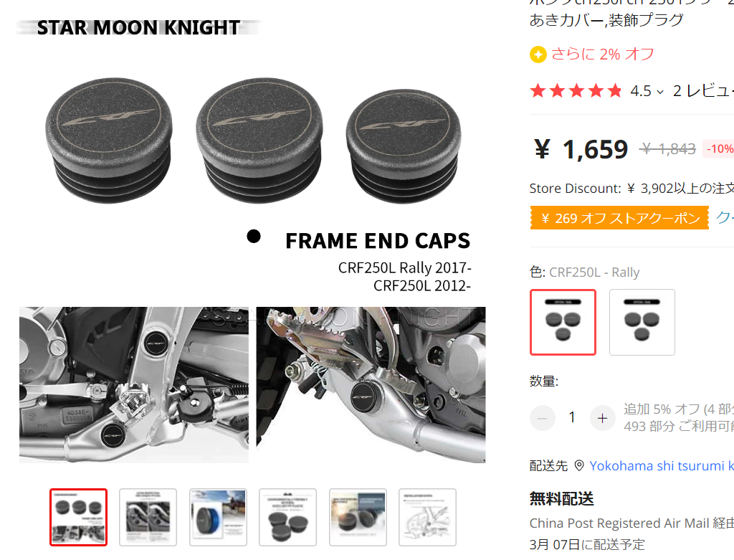Expand the 4.5 rating dropdown chevron
Screen dimensions: 734x560
click(x=660, y=92)
